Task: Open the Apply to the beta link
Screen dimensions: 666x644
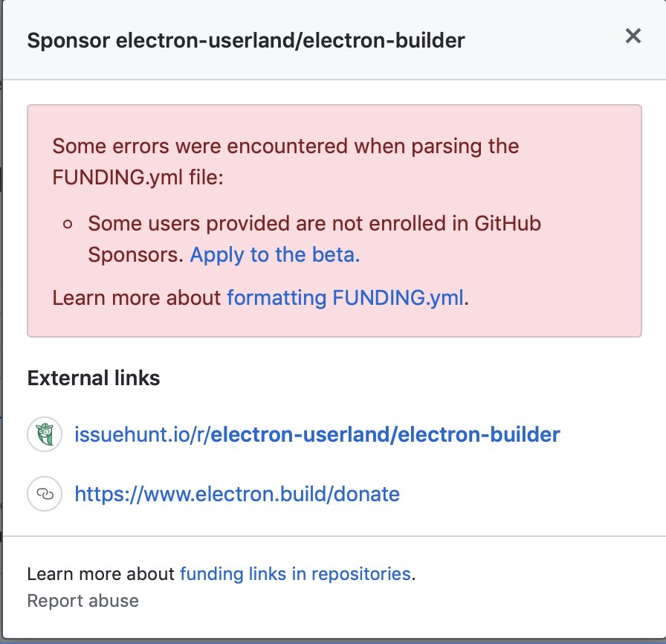Action: click(274, 254)
